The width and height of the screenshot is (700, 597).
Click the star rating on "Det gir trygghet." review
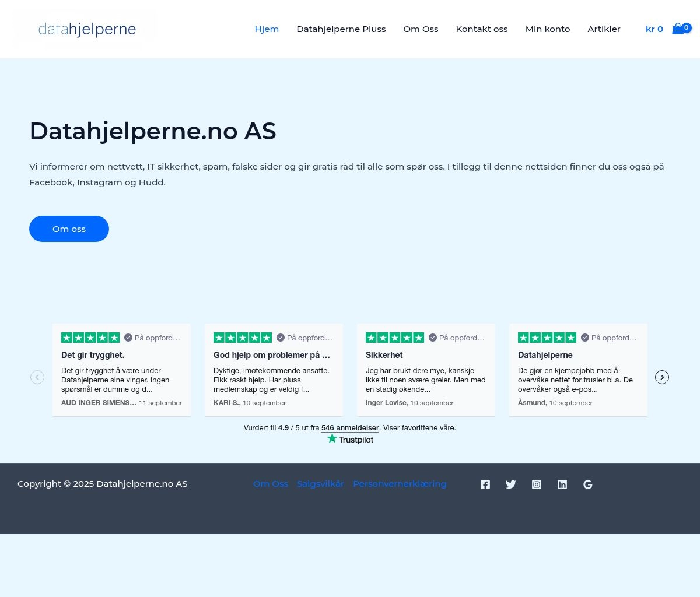(90, 338)
